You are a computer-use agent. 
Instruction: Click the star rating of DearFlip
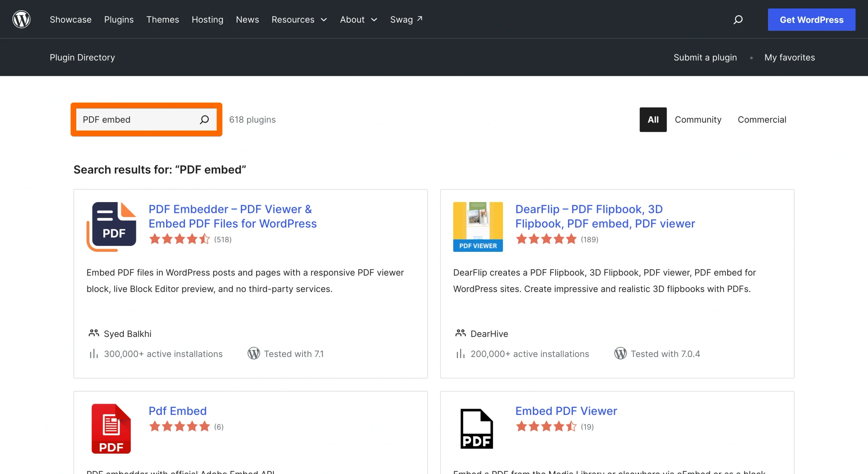pos(546,239)
